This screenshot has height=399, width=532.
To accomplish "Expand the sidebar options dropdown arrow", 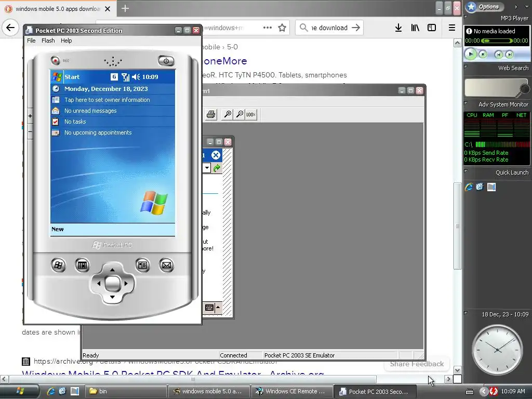I will [527, 6].
